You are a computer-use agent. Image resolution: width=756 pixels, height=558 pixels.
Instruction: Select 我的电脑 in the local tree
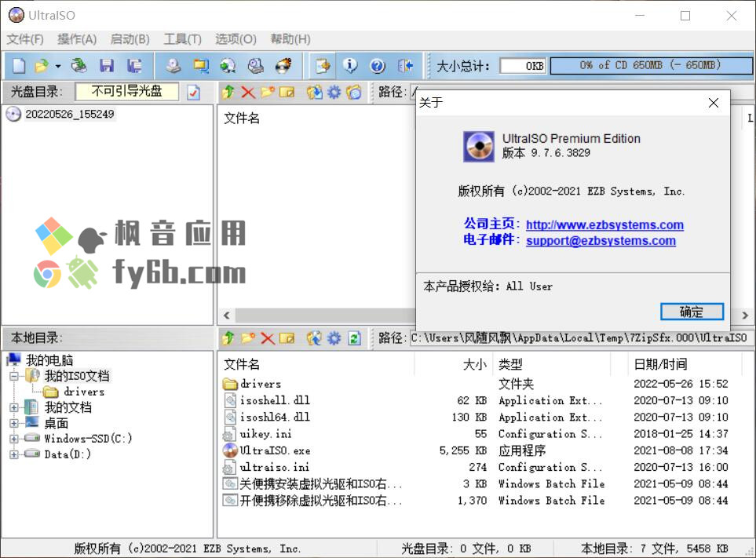49,360
